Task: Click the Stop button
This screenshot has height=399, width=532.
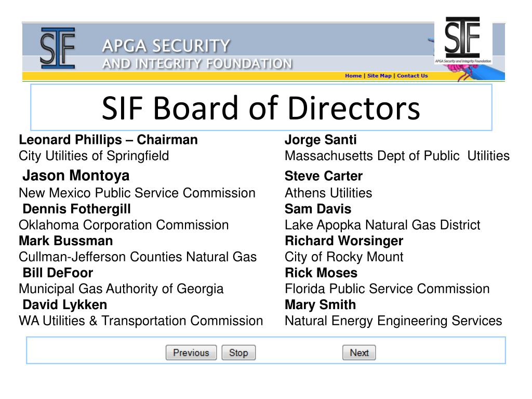Action: point(238,353)
